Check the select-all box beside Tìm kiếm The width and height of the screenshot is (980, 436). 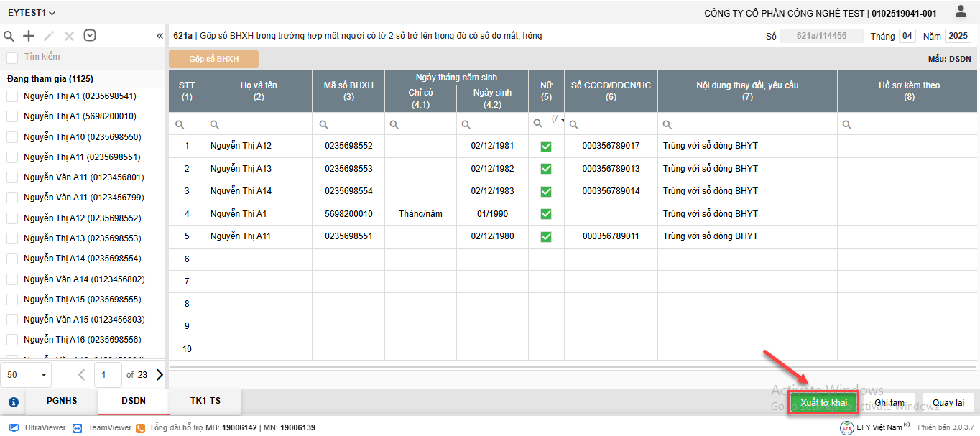(x=12, y=57)
